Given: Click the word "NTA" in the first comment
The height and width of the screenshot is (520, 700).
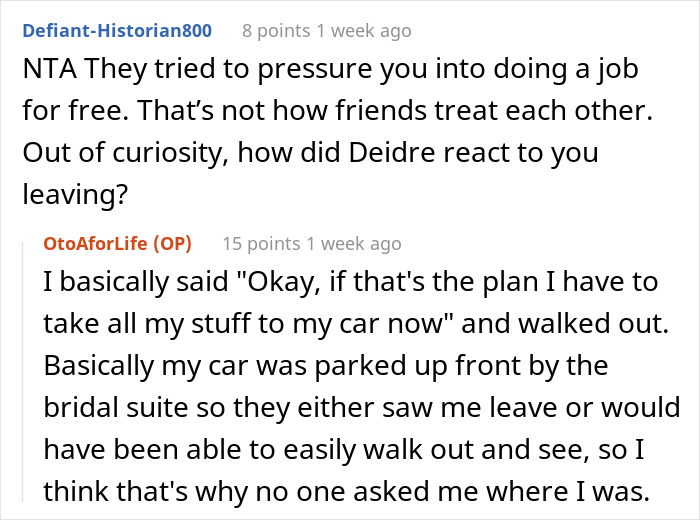Looking at the screenshot, I should click(x=43, y=72).
